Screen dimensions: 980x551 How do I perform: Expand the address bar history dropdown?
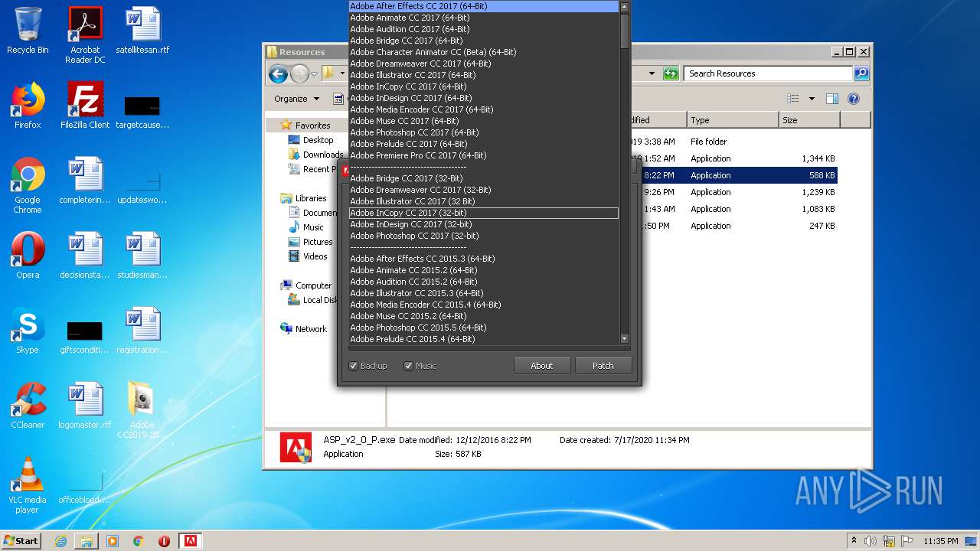click(x=652, y=73)
